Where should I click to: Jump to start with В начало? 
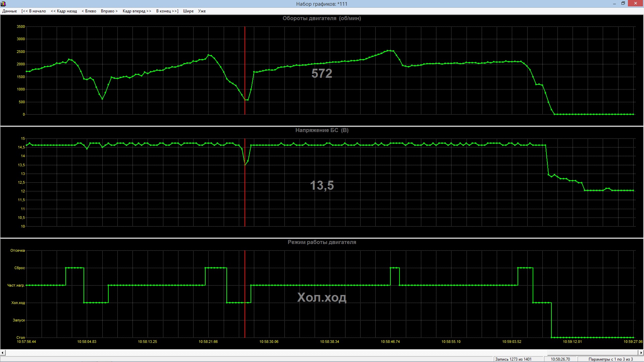click(x=34, y=11)
